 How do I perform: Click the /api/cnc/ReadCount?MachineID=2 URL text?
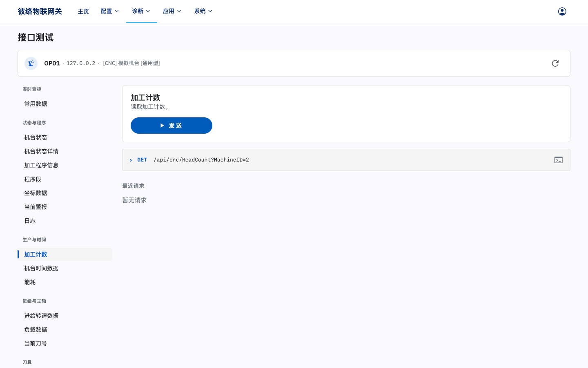point(201,160)
